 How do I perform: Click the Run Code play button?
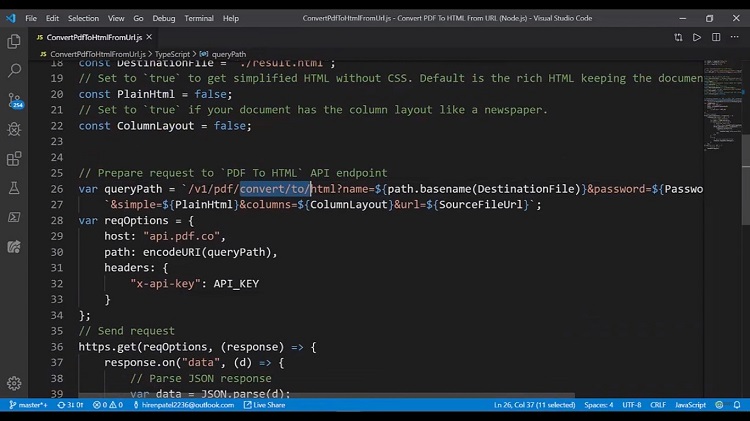pyautogui.click(x=697, y=37)
